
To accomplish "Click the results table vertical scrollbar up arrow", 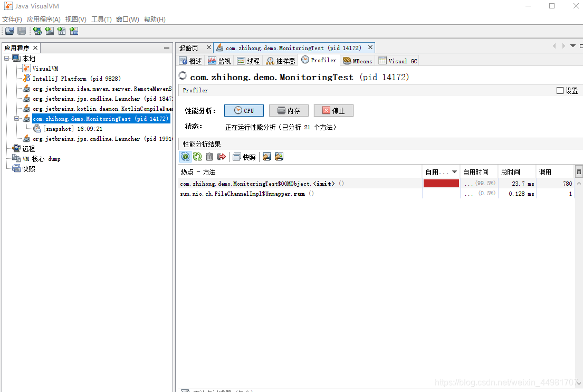I will pos(579,184).
